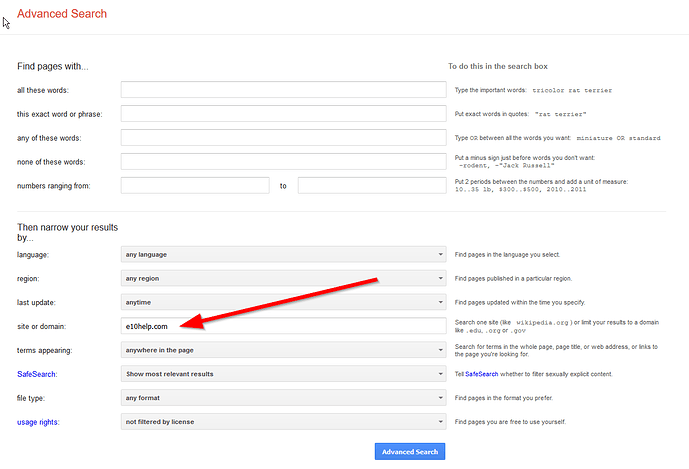Click the 'any of these words' input

point(282,137)
